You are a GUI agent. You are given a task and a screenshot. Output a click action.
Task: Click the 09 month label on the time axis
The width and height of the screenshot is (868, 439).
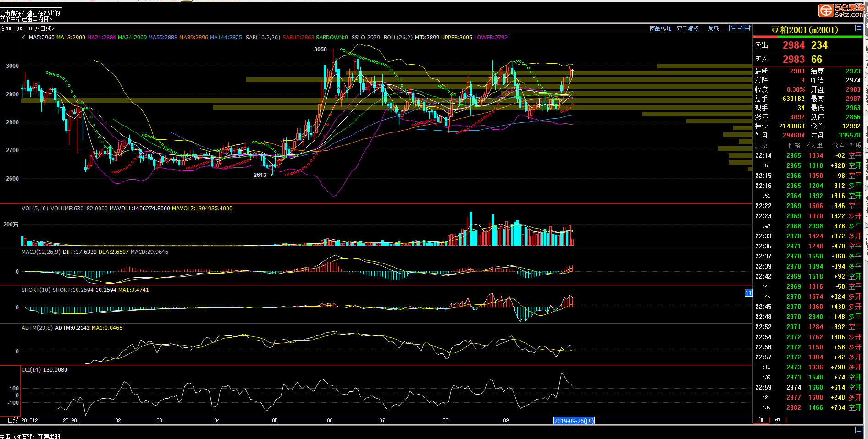pos(506,420)
